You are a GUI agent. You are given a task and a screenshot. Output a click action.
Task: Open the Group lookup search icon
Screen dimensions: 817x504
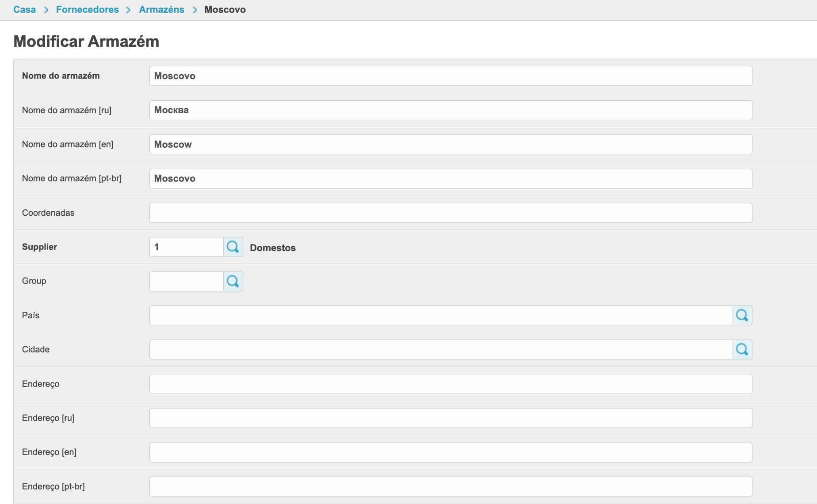pyautogui.click(x=233, y=281)
